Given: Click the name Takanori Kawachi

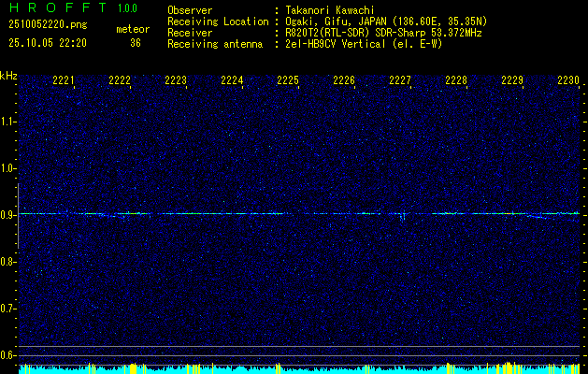Looking at the screenshot, I should tap(330, 10).
